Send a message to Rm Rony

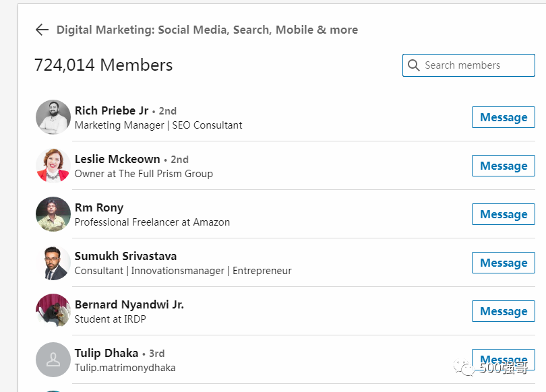[x=503, y=214]
